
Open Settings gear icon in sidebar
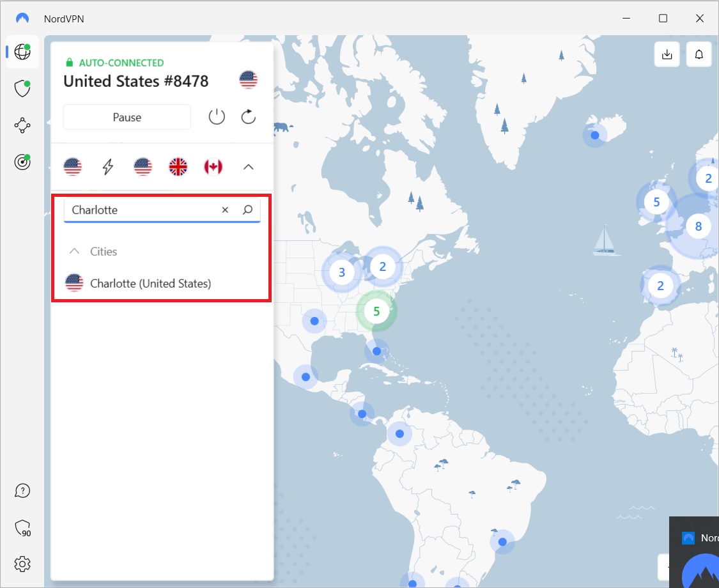point(22,564)
